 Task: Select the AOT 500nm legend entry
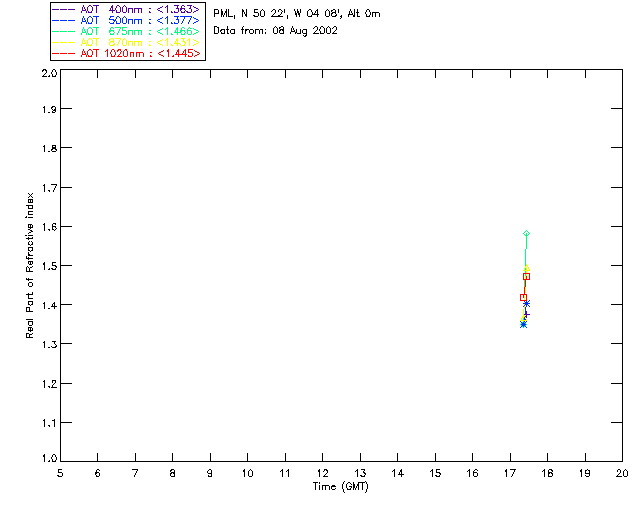click(126, 20)
